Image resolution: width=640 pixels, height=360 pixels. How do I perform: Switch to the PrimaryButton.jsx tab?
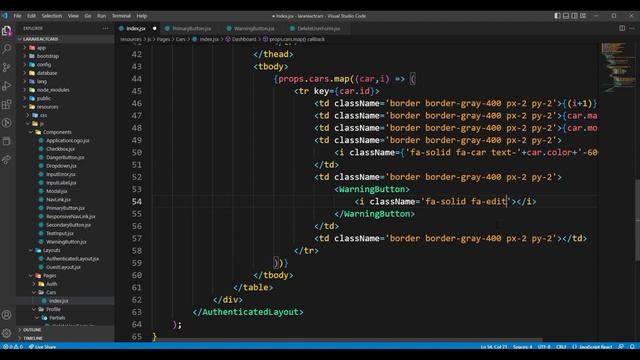(191, 29)
